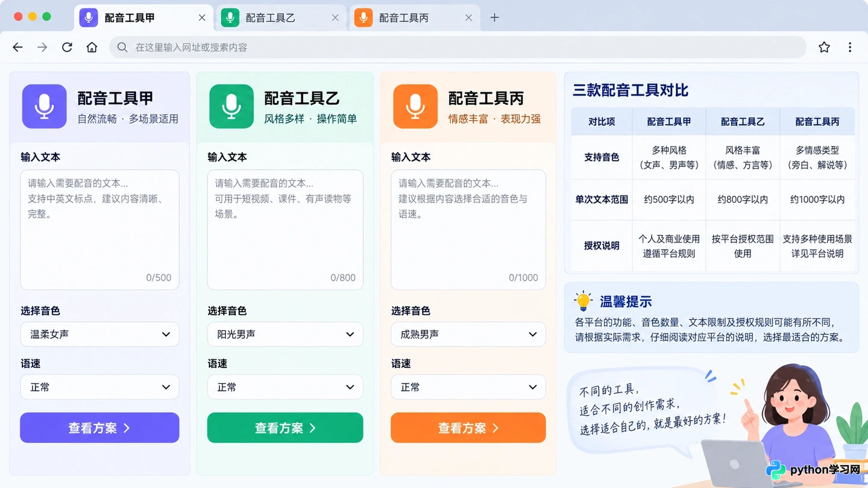This screenshot has width=868, height=488.
Task: Open a new tab with the plus icon
Action: point(494,17)
